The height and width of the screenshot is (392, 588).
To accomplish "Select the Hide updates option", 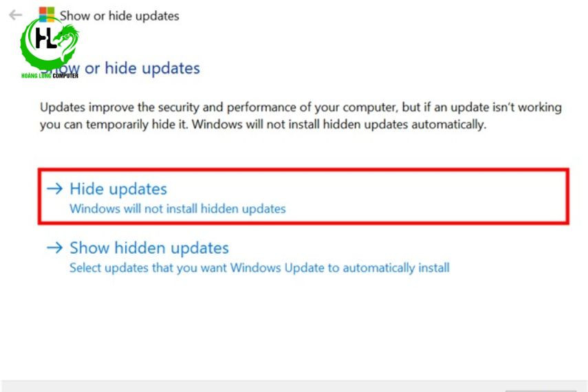I will click(118, 188).
